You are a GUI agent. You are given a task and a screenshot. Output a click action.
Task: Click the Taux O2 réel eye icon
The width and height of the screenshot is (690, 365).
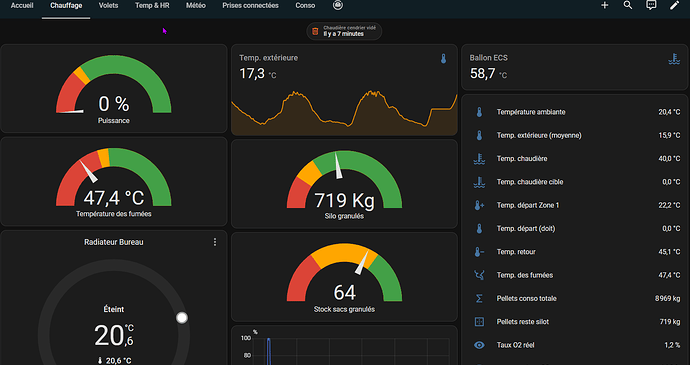click(479, 346)
